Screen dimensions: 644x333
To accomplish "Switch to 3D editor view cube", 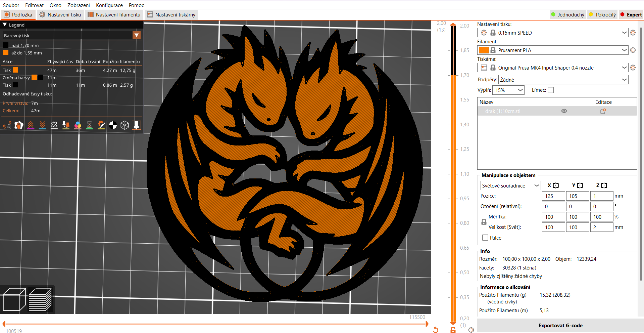I will pyautogui.click(x=14, y=299).
